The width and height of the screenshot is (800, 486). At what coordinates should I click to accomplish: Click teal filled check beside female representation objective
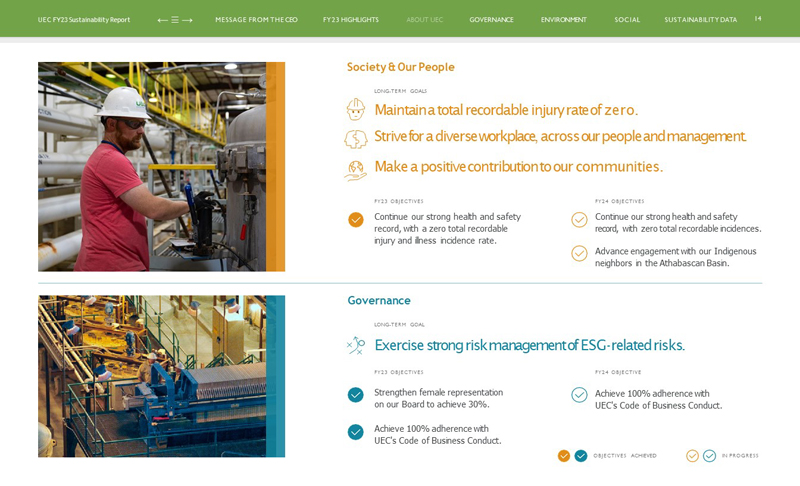(355, 395)
